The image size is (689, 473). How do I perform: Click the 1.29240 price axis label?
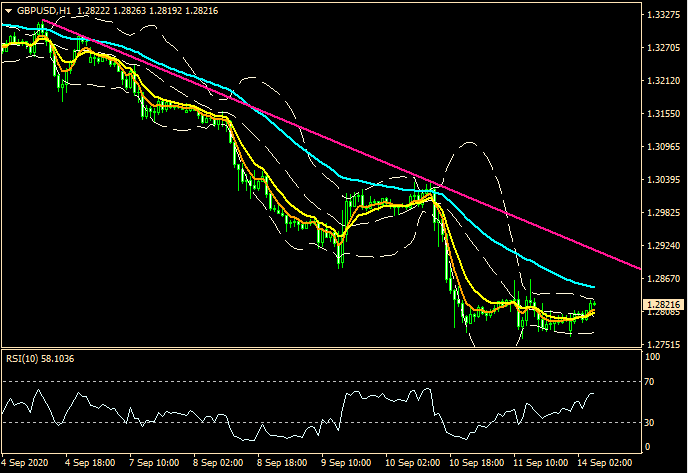pos(661,246)
